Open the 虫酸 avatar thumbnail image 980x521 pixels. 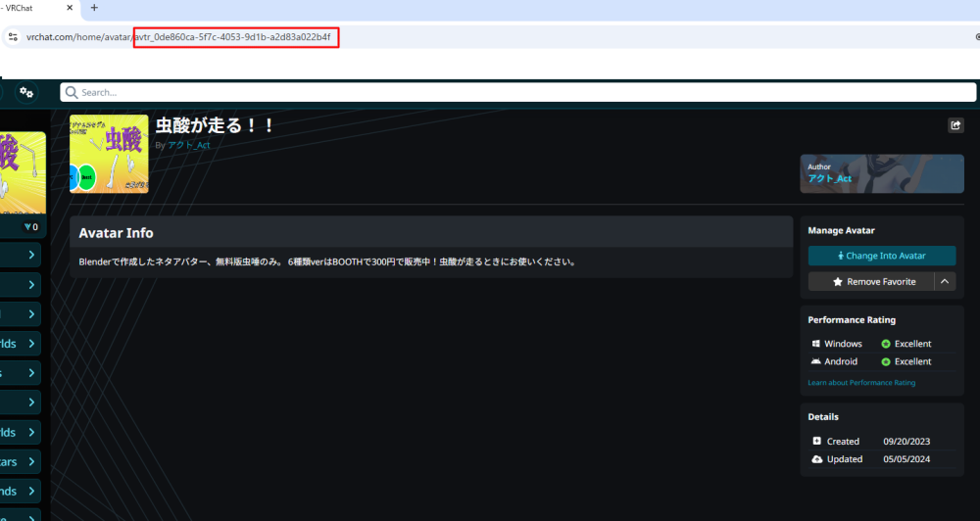coord(110,154)
